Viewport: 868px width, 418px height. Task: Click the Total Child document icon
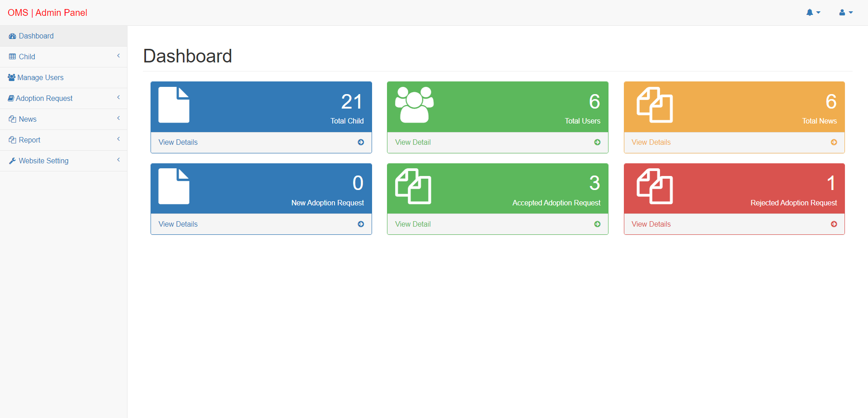[174, 105]
